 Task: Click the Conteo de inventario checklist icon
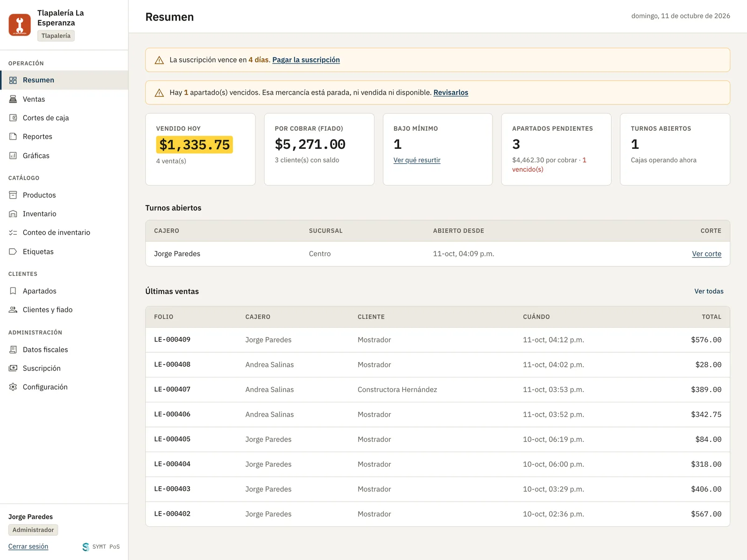13,232
